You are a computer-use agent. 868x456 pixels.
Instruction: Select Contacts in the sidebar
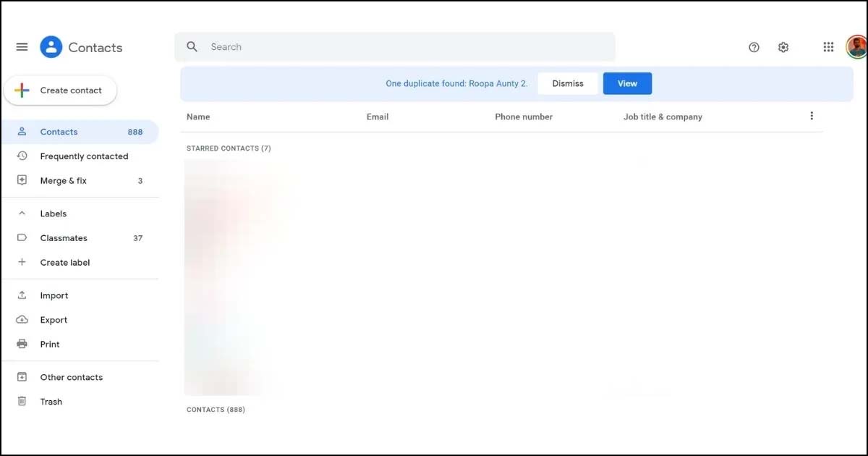(80, 132)
